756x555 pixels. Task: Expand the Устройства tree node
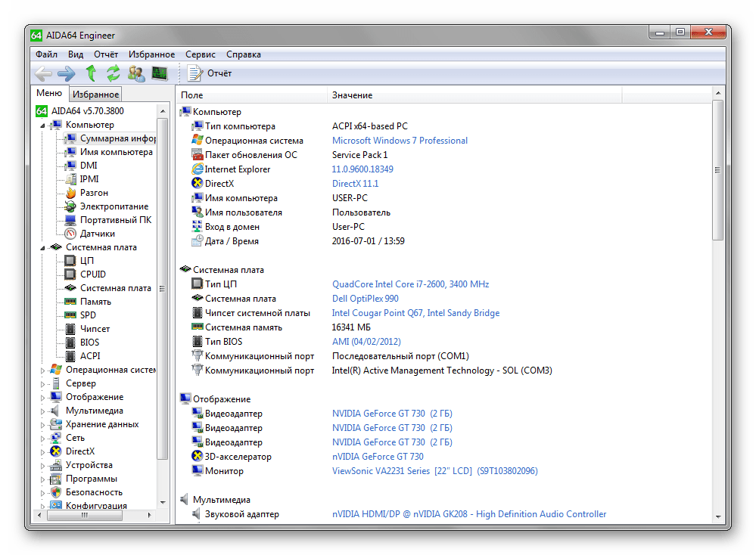click(42, 465)
